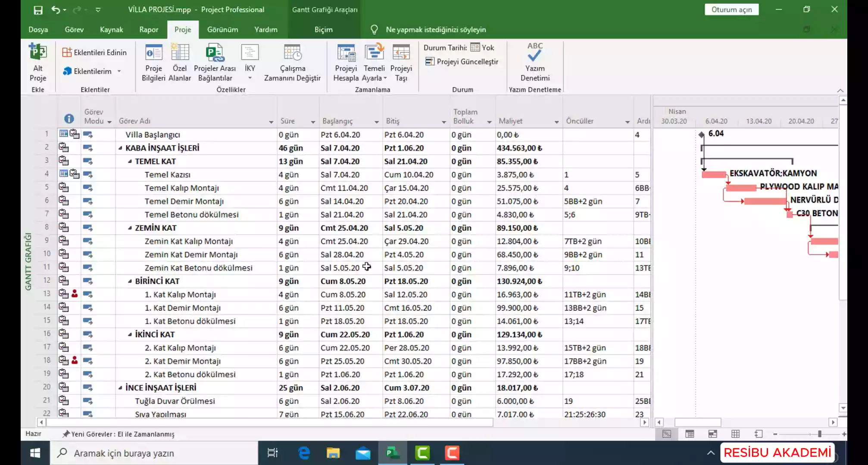
Task: Click the Undo arrow icon
Action: (x=55, y=9)
